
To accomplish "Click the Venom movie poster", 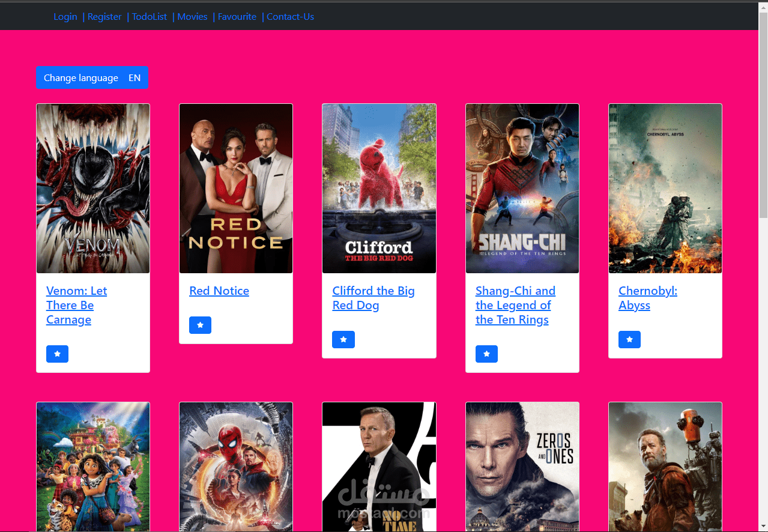I will pos(93,189).
